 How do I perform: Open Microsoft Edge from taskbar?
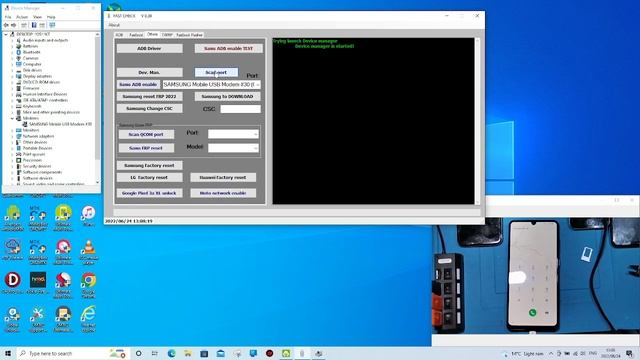[x=171, y=353]
